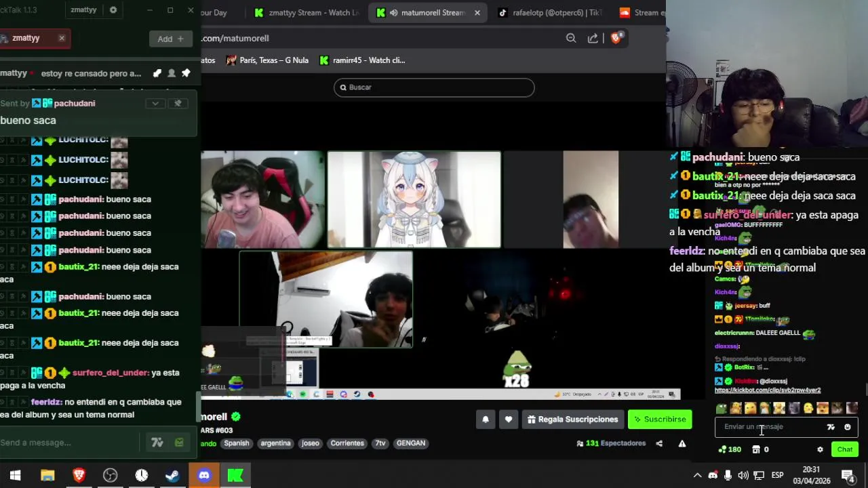Open the emoji picker in Kick chat input
The image size is (868, 488).
pos(847,427)
